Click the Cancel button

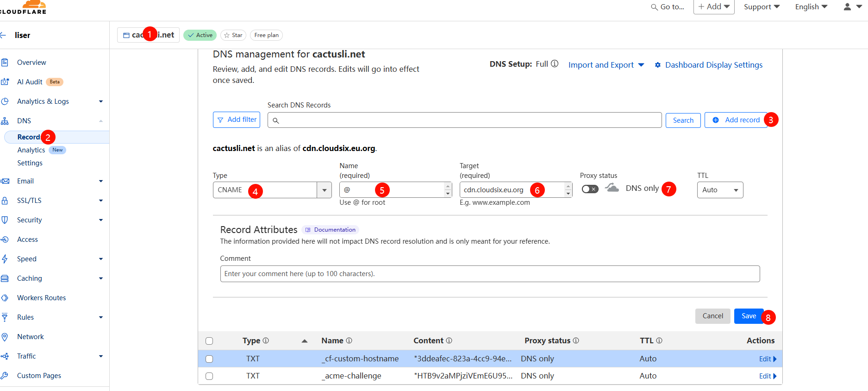(713, 316)
